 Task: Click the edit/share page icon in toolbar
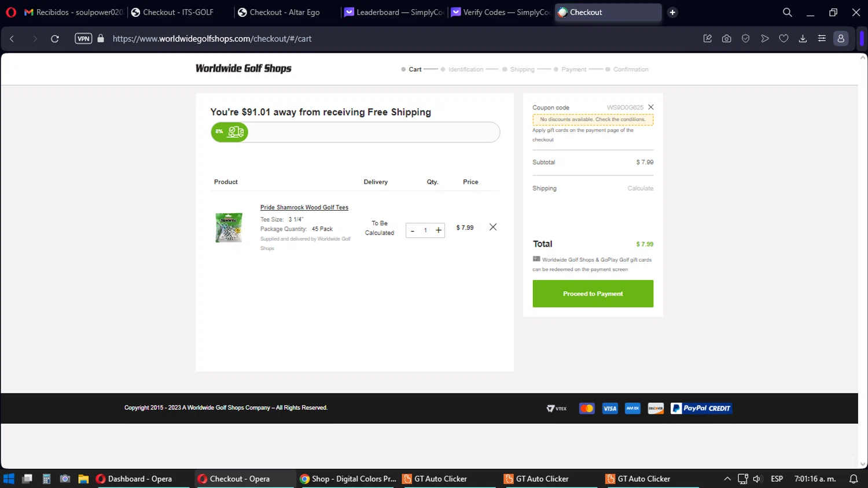707,39
